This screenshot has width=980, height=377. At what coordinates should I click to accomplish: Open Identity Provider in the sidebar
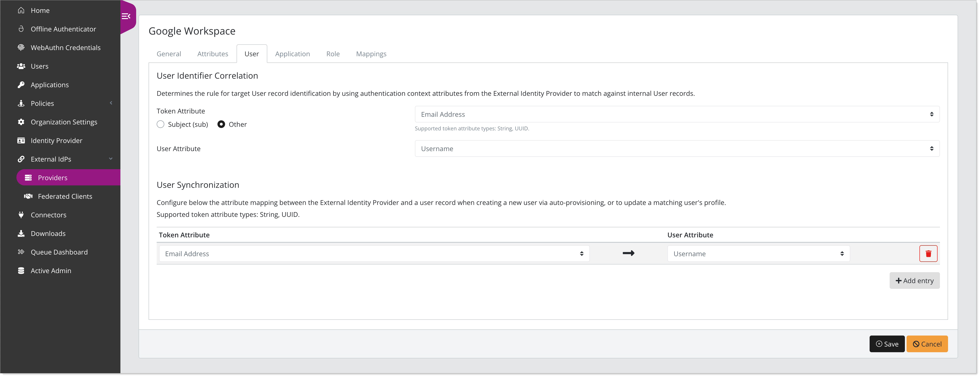[x=56, y=141]
